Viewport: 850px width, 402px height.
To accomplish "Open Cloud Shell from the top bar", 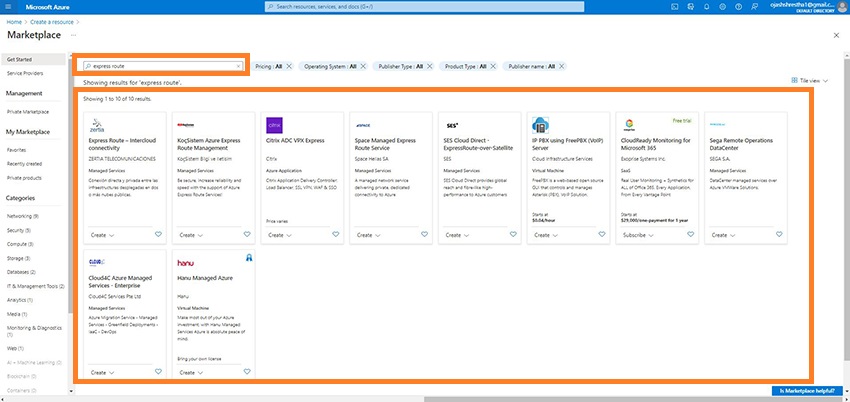I will (674, 7).
